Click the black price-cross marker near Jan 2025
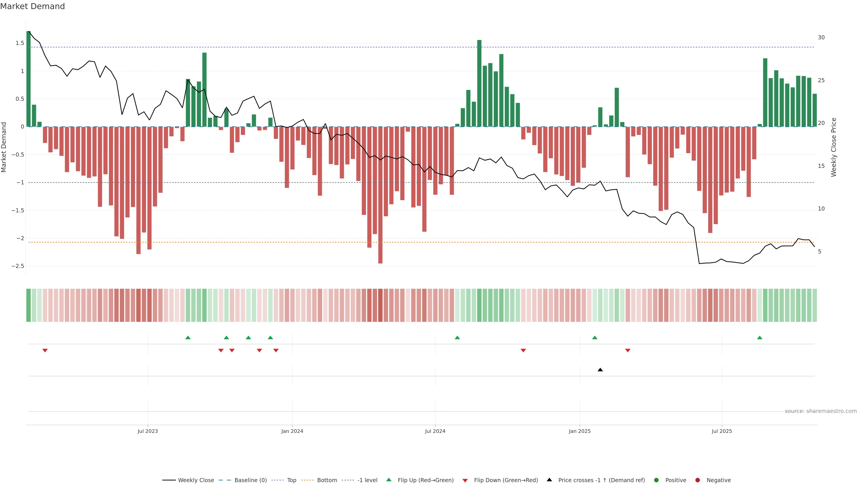The height and width of the screenshot is (488, 868). [x=600, y=370]
